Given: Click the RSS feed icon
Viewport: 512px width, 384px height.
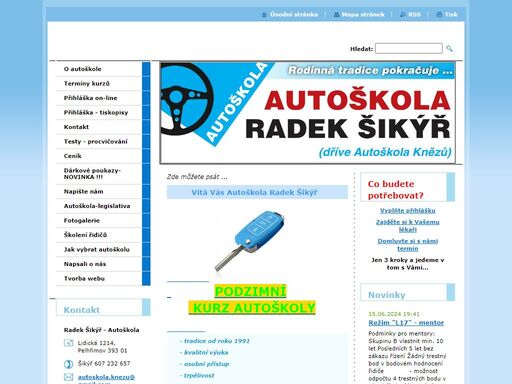Looking at the screenshot, I should coord(403,15).
